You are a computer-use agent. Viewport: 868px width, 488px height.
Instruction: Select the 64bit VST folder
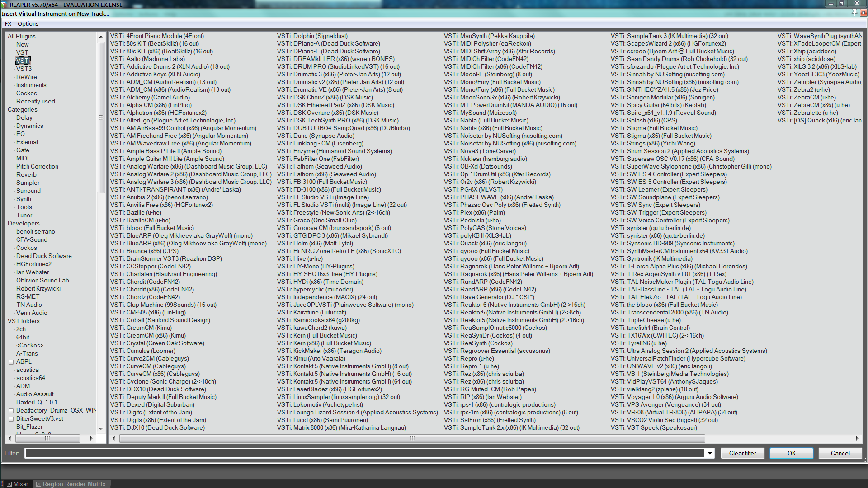[23, 337]
